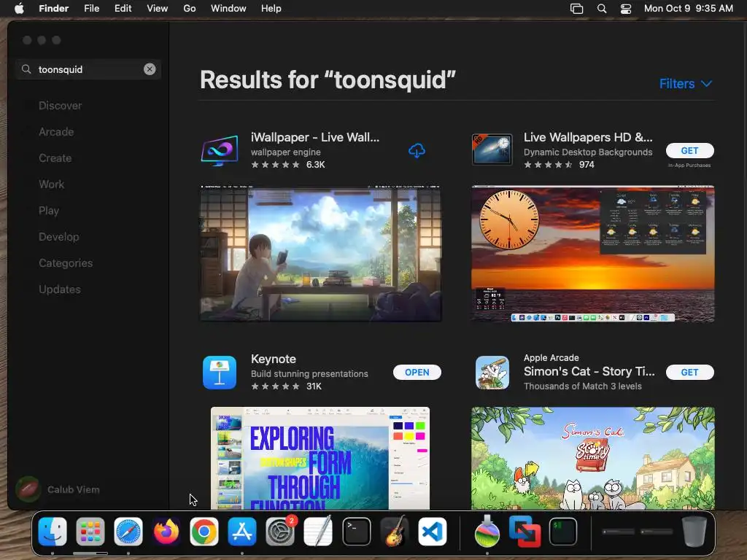Open Launchpad from the dock

click(90, 532)
